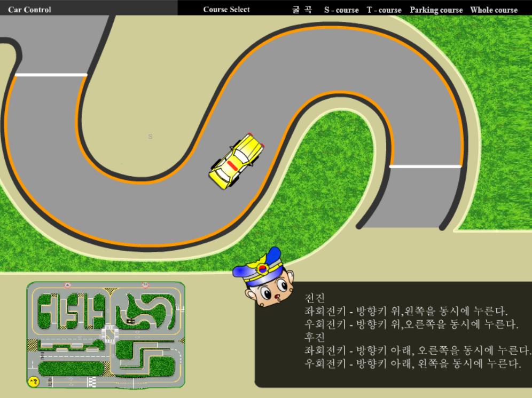Switch to the T-course
Image resolution: width=532 pixels, height=398 pixels.
pos(385,10)
